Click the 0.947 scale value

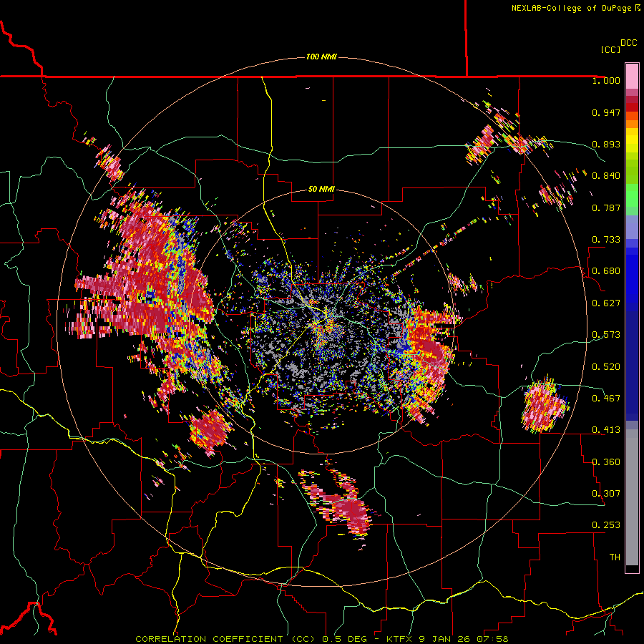[606, 112]
